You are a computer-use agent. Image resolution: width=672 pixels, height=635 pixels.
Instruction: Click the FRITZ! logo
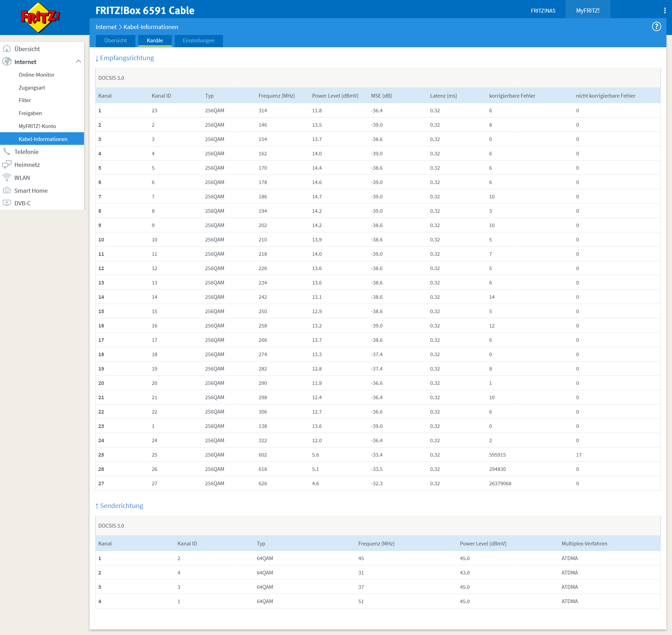coord(40,17)
